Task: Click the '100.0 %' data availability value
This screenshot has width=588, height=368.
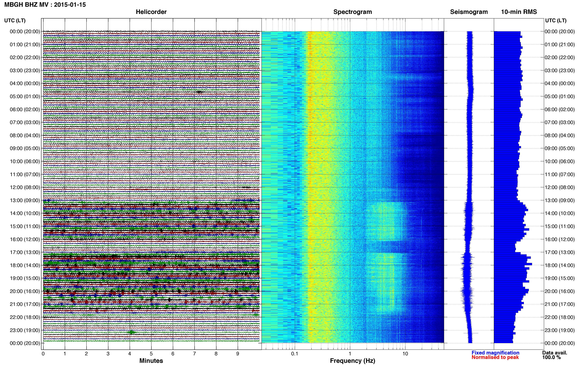Action: (x=552, y=357)
